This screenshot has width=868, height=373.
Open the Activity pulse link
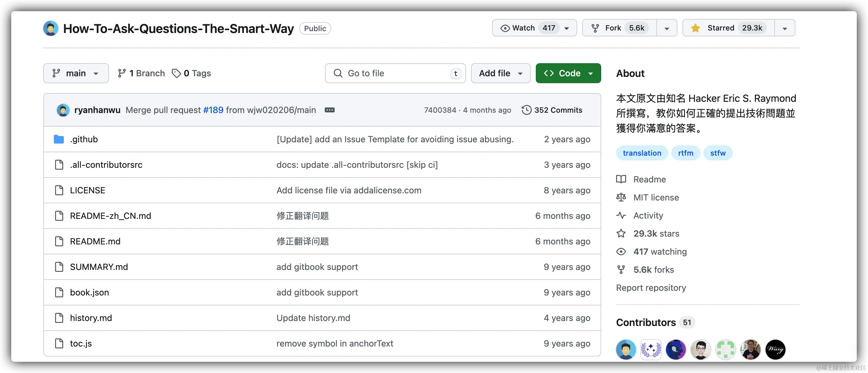647,216
